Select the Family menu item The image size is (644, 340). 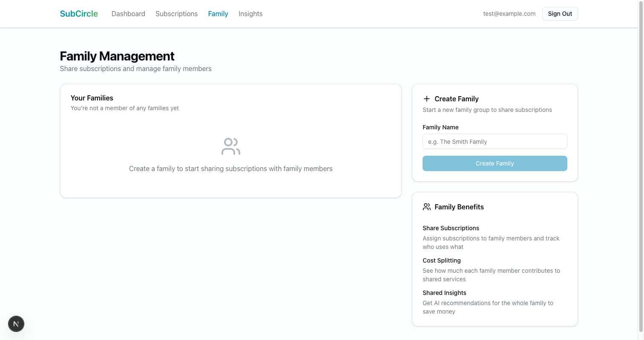coord(218,14)
